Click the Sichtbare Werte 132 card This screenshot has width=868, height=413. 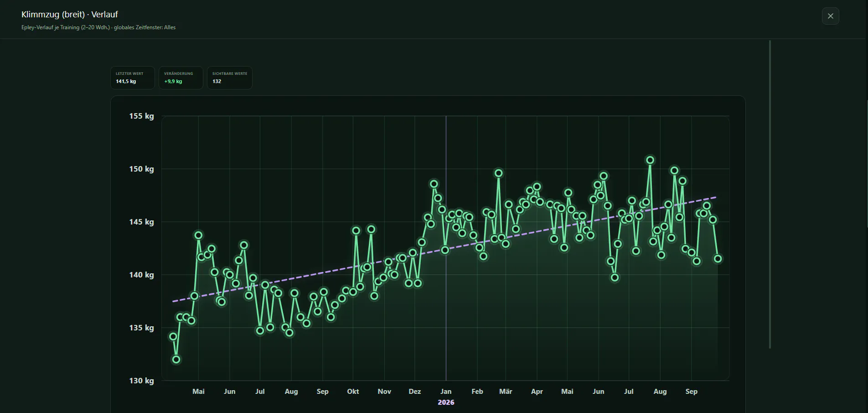click(x=229, y=78)
